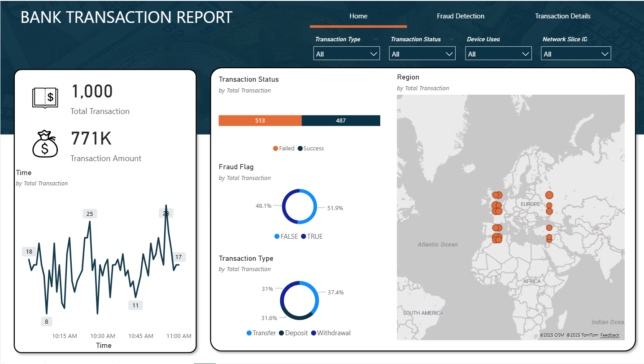This screenshot has width=644, height=364.
Task: Click the Deposit legend dot
Action: pyautogui.click(x=282, y=333)
